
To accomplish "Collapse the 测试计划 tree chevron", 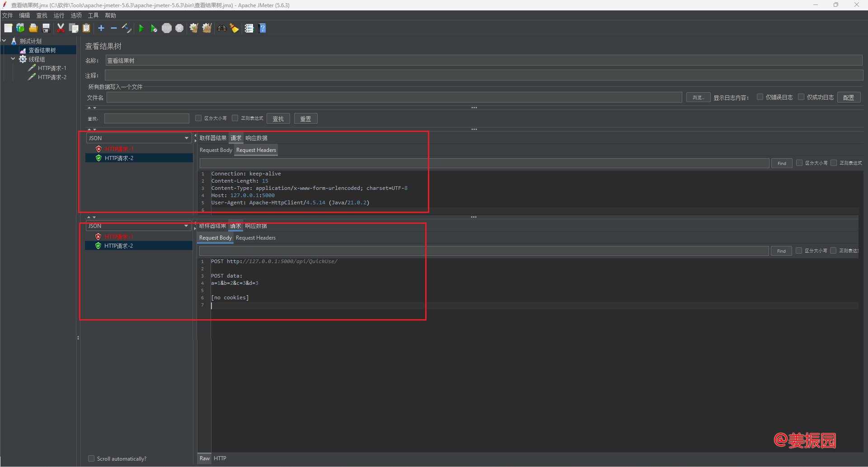I will point(4,41).
